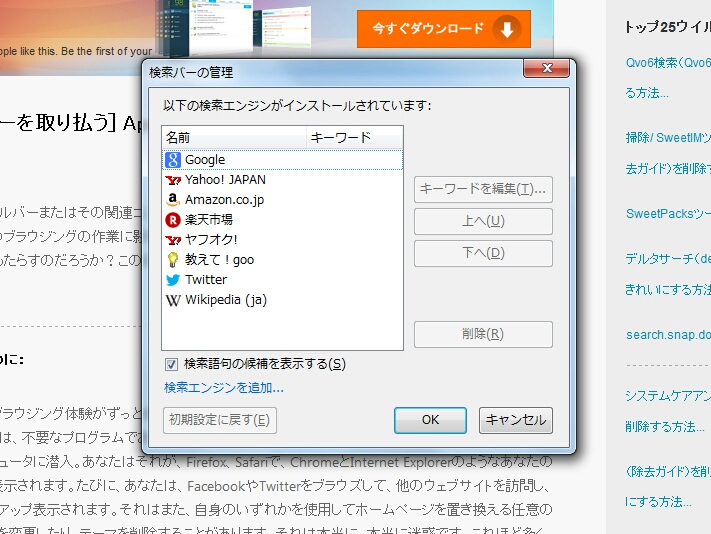Click the 名前 column header

pos(234,137)
